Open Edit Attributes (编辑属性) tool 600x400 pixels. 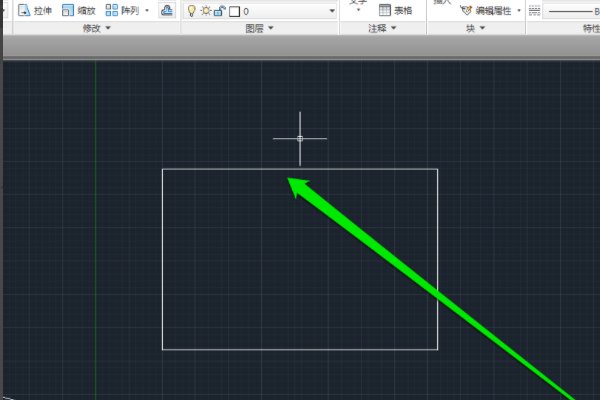(487, 10)
